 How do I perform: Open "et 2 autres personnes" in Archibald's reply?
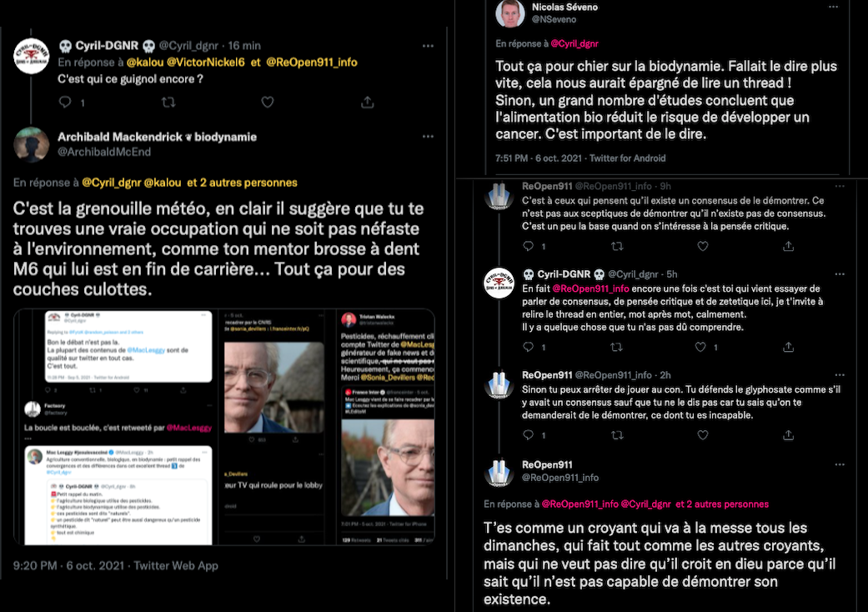(242, 183)
